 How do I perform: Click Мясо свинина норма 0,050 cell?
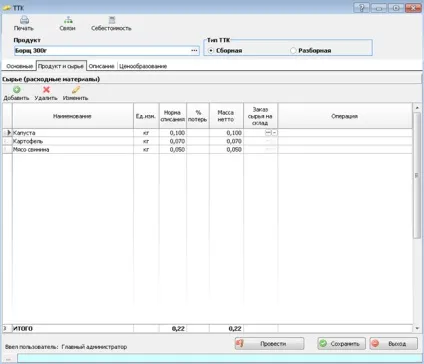pos(173,149)
